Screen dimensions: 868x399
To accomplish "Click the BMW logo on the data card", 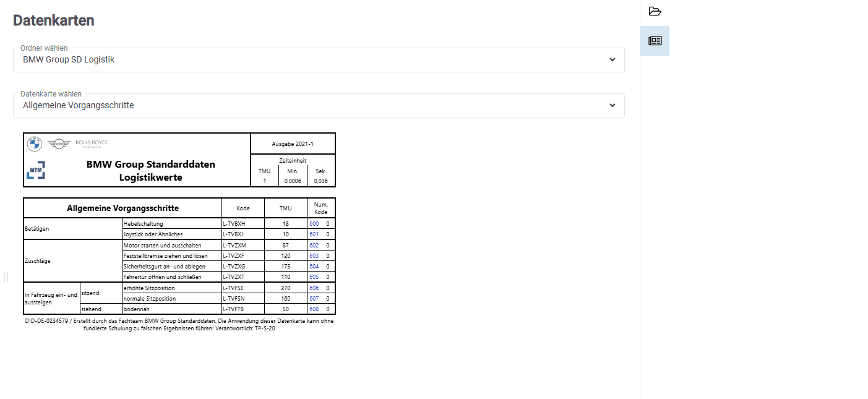I will point(34,144).
